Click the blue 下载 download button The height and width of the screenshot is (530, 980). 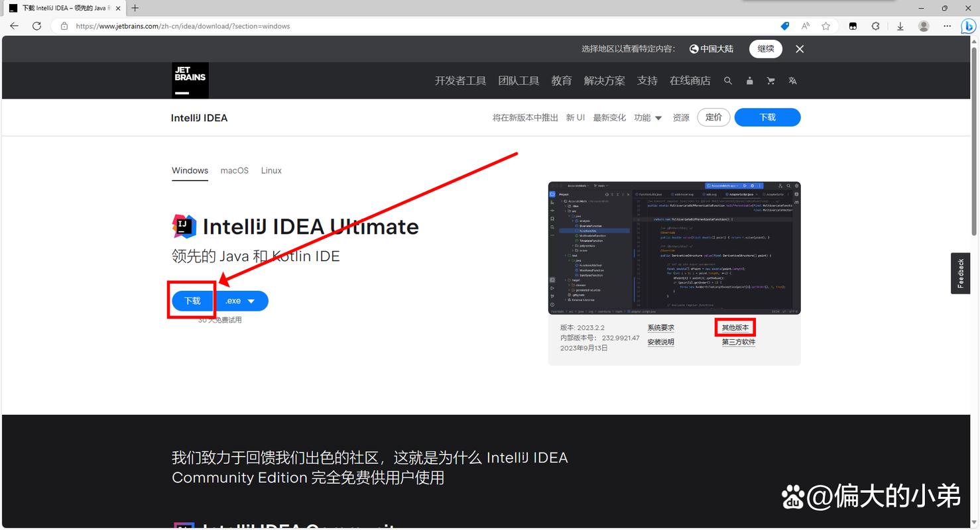click(192, 300)
